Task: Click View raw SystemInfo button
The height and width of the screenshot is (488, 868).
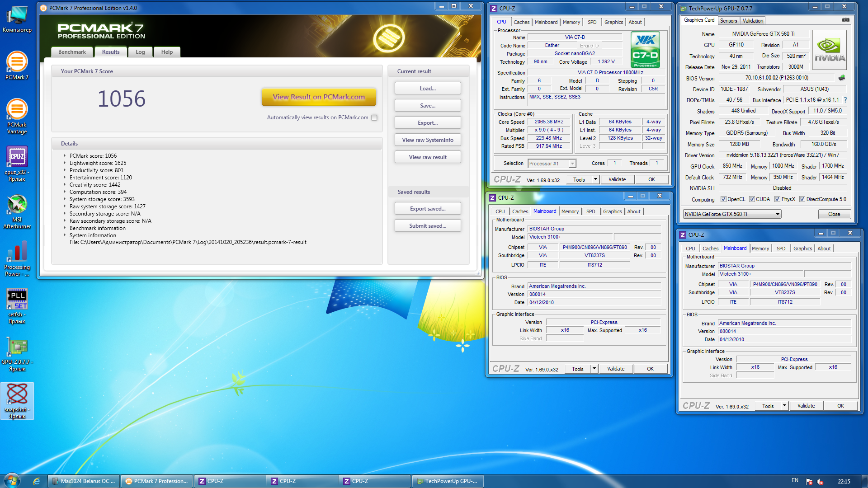Action: [x=428, y=140]
